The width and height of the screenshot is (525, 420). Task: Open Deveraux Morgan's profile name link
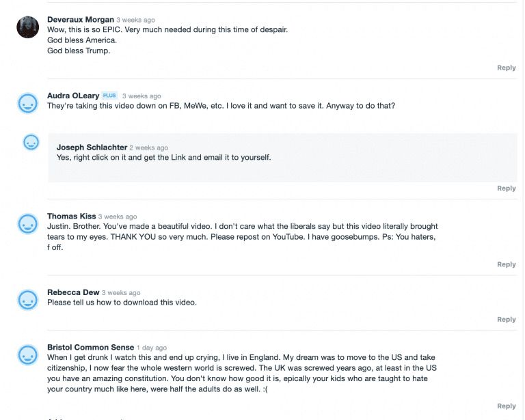tap(80, 20)
